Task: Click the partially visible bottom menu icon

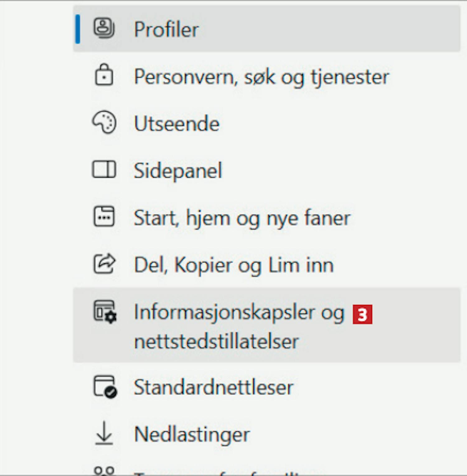Action: click(104, 470)
